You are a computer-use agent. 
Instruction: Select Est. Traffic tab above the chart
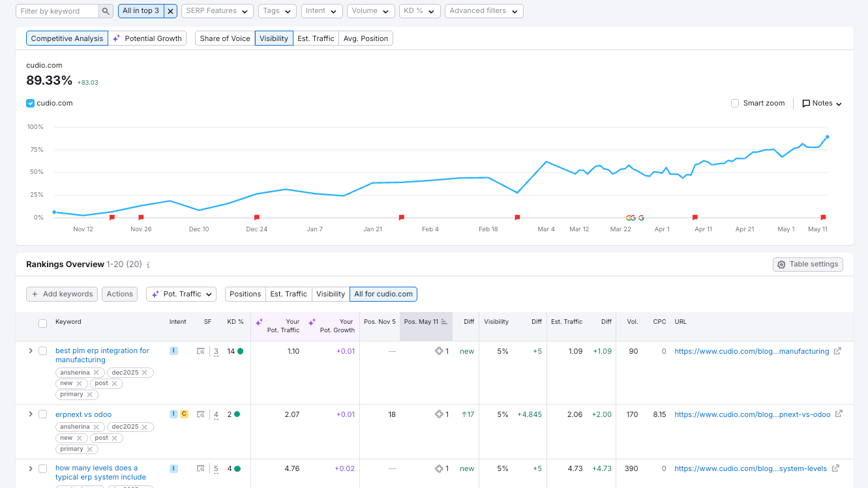coord(316,38)
